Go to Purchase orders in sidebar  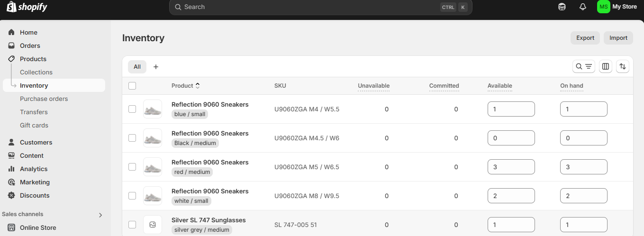point(44,99)
